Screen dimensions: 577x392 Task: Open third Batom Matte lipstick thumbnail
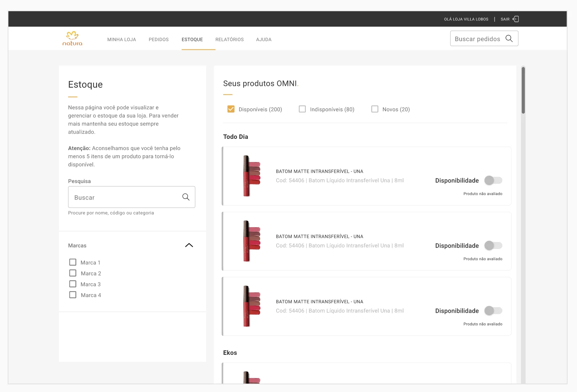pyautogui.click(x=252, y=306)
